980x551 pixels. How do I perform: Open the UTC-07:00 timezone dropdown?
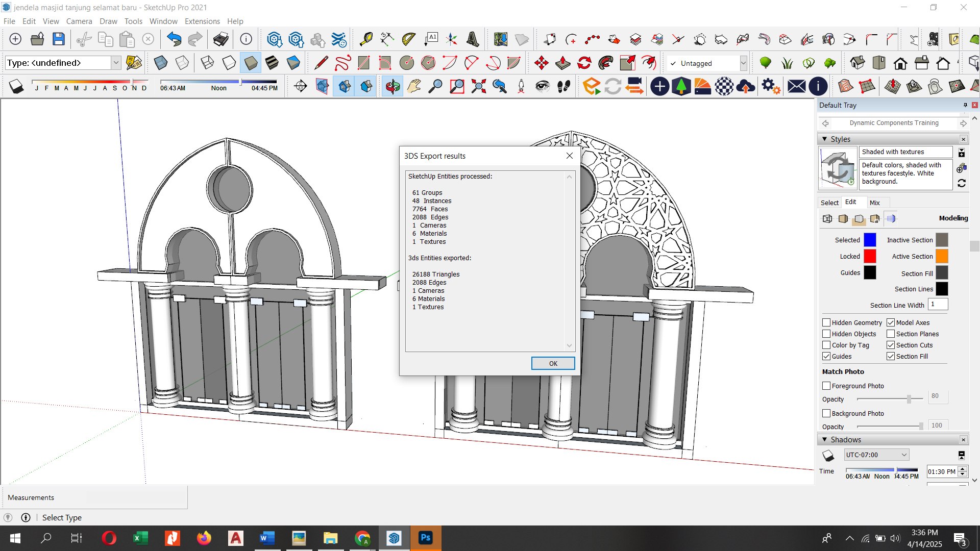[876, 455]
